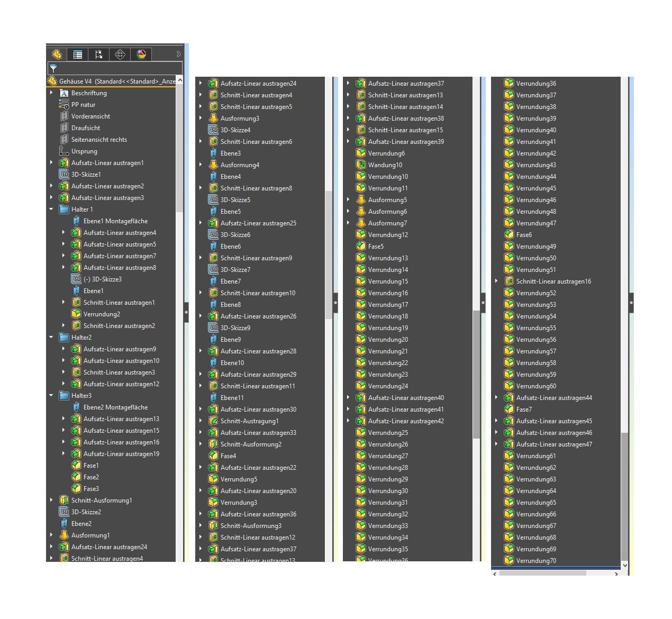This screenshot has width=672, height=619.
Task: Click the 3D-Skizze1 sketch icon
Action: [64, 175]
